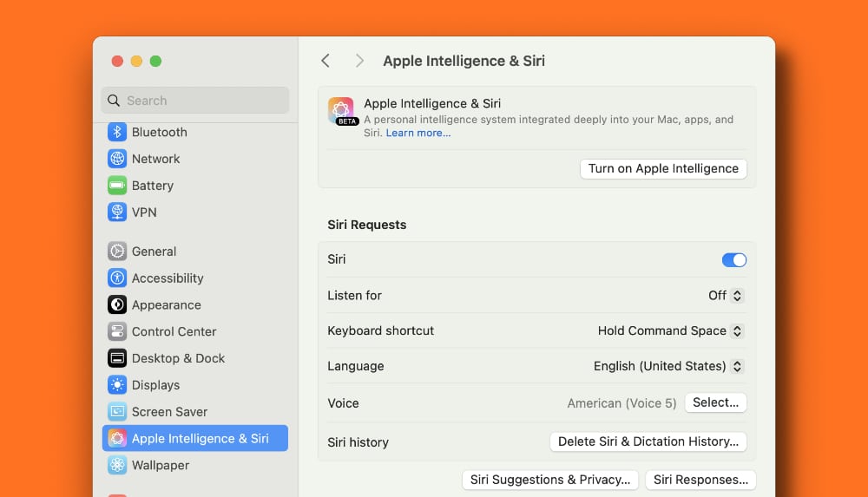The width and height of the screenshot is (868, 497).
Task: Click the red close window button
Action: coord(117,61)
